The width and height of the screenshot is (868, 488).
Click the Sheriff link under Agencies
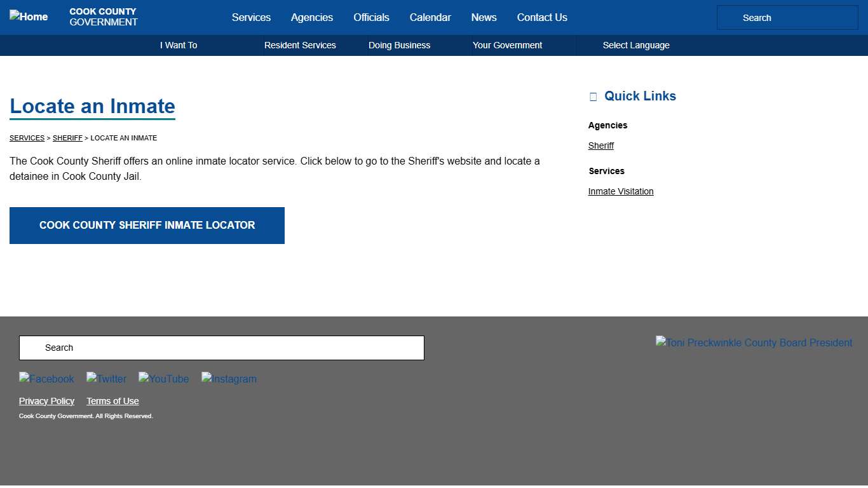coord(600,146)
